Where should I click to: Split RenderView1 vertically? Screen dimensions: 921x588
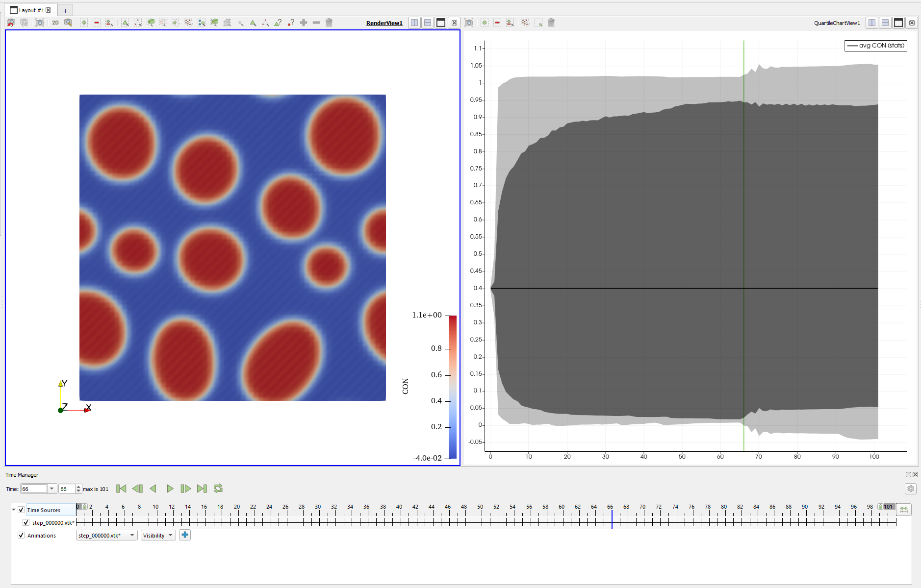(x=428, y=23)
